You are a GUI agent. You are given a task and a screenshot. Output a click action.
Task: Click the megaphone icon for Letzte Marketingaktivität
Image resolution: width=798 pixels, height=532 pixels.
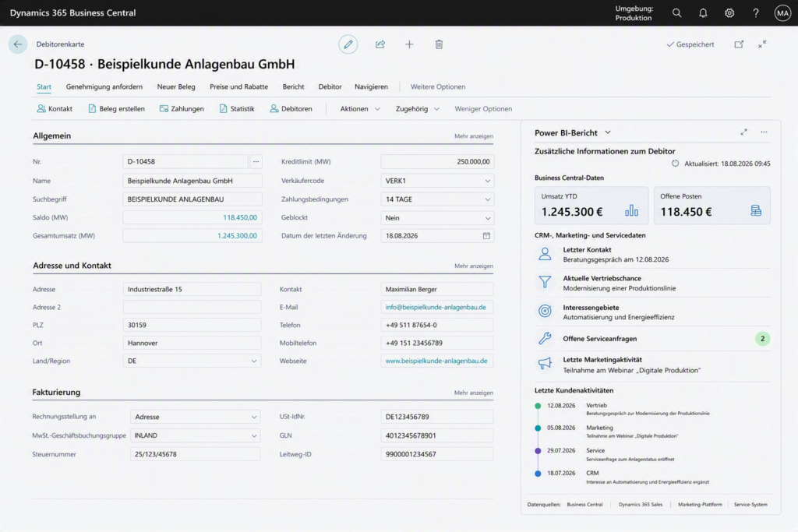pyautogui.click(x=545, y=363)
